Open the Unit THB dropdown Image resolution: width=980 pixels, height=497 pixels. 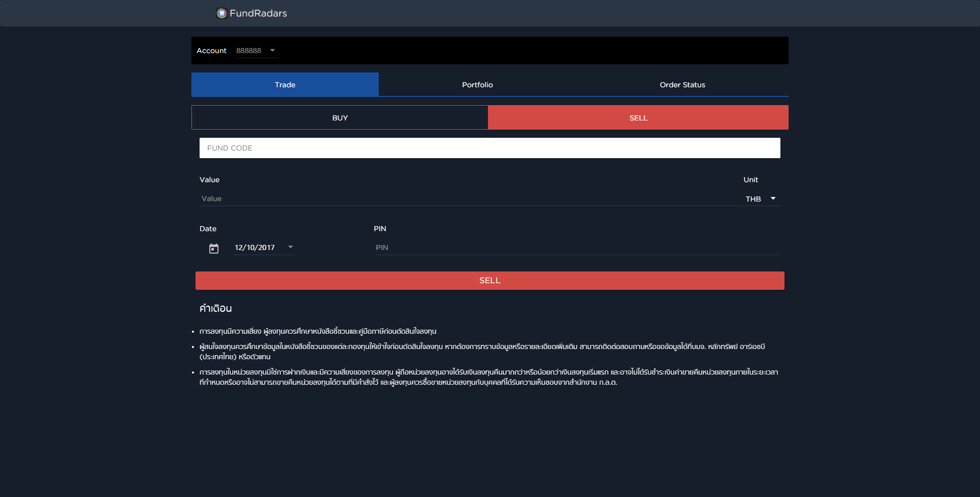[x=761, y=199]
